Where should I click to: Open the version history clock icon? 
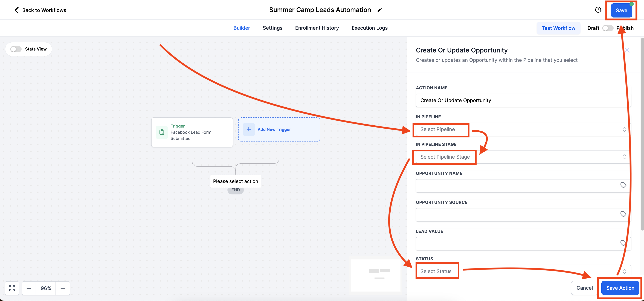[598, 10]
